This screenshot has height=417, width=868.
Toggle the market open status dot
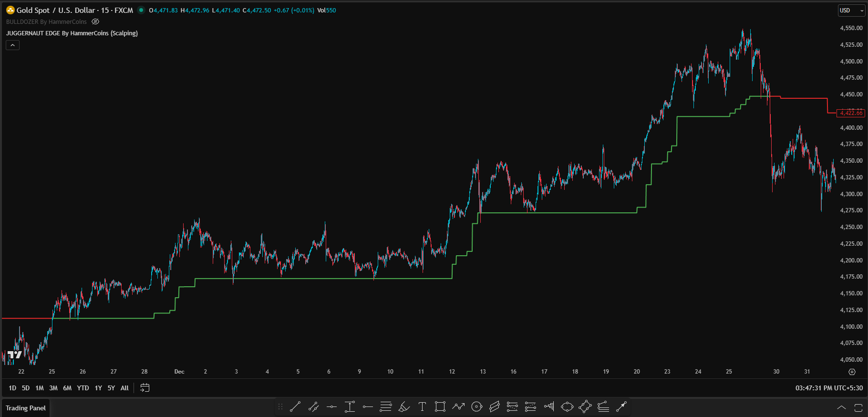pos(141,10)
